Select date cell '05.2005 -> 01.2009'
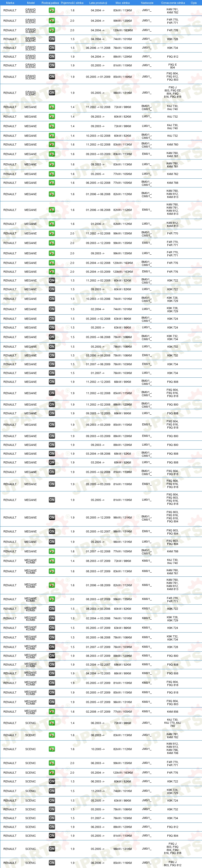202x868 pixels. pos(98,77)
